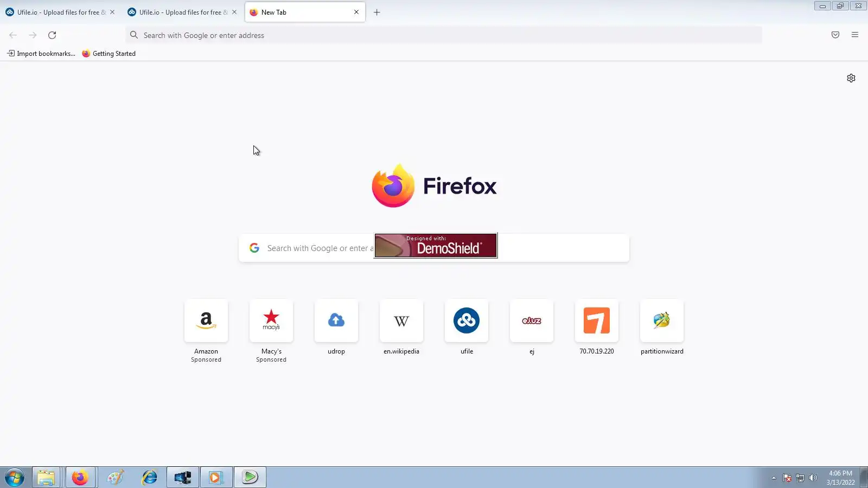
Task: Reload the current page
Action: coord(52,35)
